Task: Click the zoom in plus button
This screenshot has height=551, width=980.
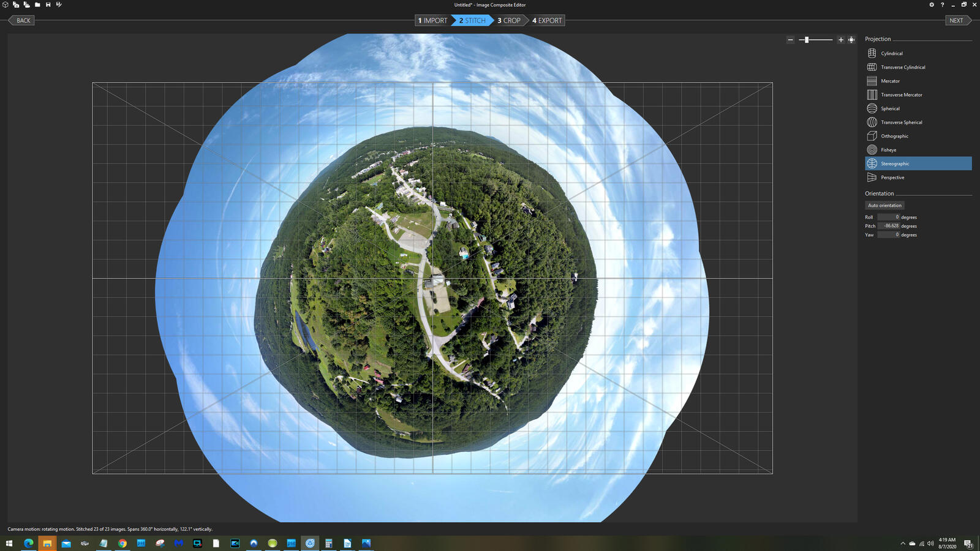Action: click(841, 40)
